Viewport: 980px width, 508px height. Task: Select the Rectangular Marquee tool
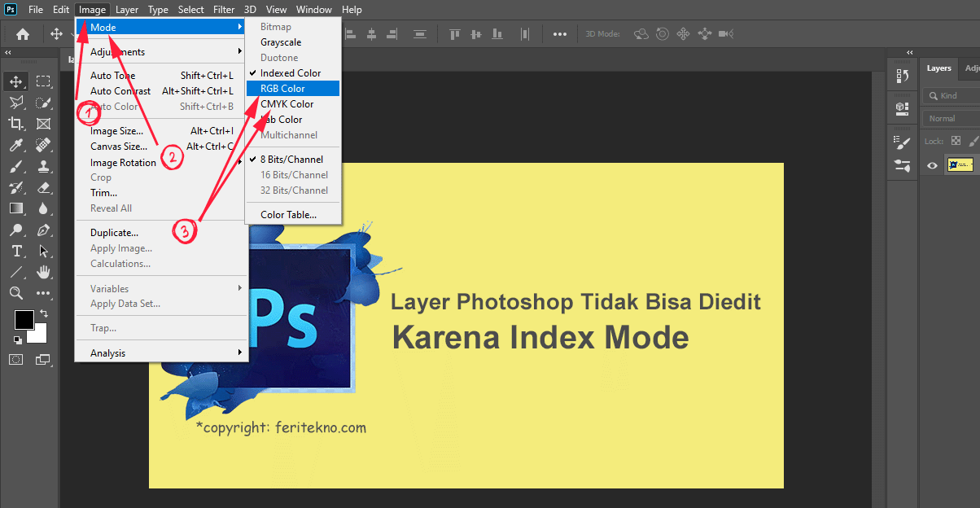tap(43, 81)
